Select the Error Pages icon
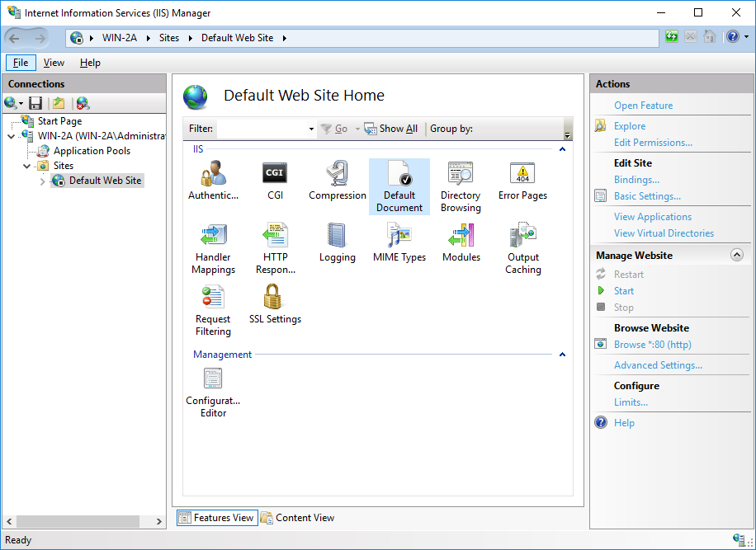This screenshot has height=550, width=756. coord(522,174)
